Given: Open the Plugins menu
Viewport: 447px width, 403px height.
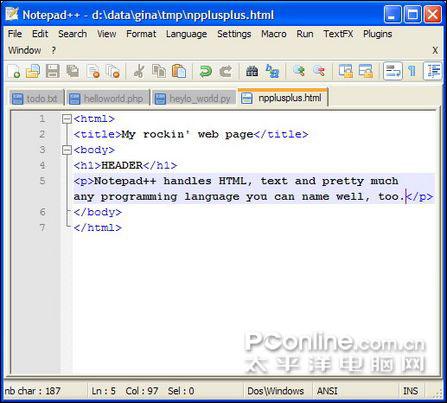Looking at the screenshot, I should pos(378,34).
